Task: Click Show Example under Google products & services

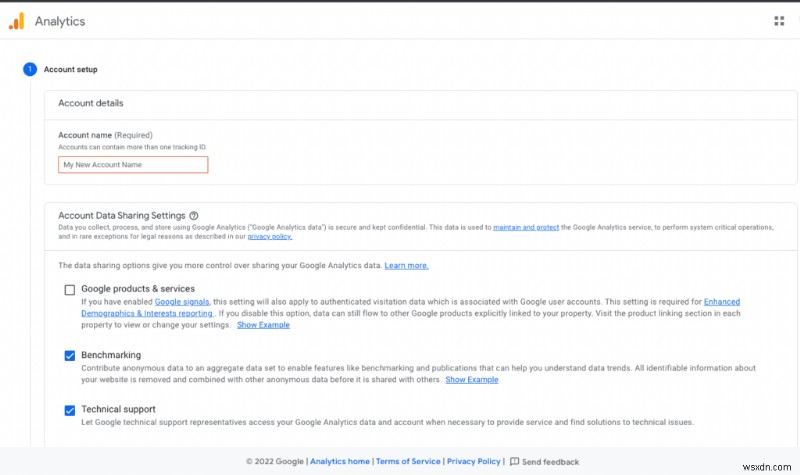Action: pyautogui.click(x=263, y=325)
